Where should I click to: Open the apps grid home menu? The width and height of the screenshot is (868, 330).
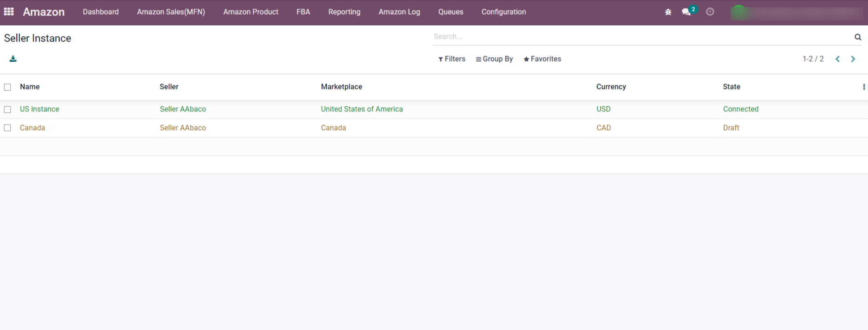9,12
